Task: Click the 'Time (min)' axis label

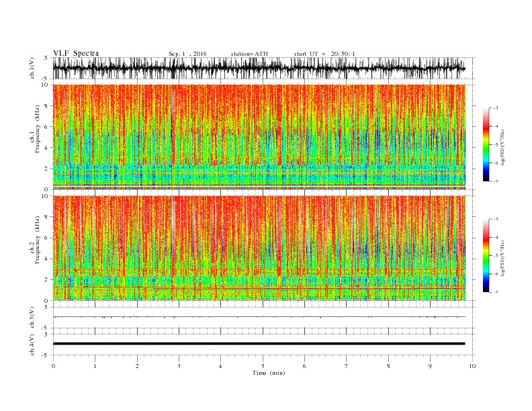Action: [269, 373]
